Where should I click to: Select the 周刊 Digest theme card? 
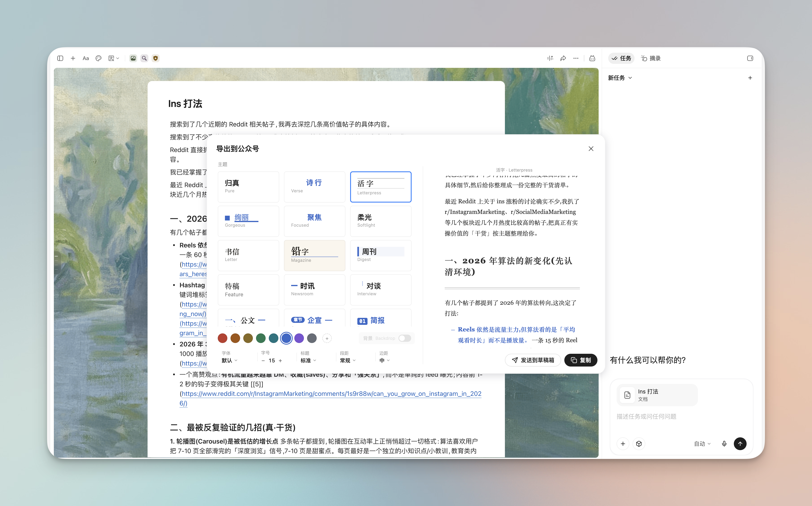pyautogui.click(x=381, y=255)
